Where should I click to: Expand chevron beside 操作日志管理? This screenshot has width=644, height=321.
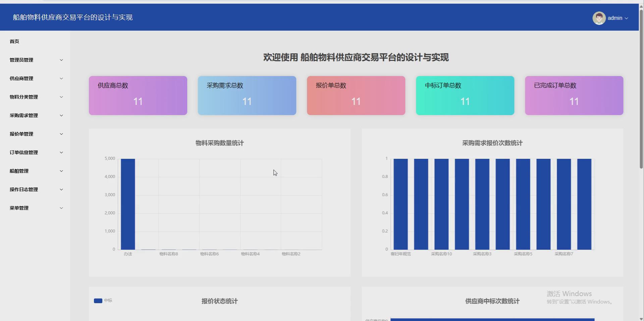click(61, 189)
